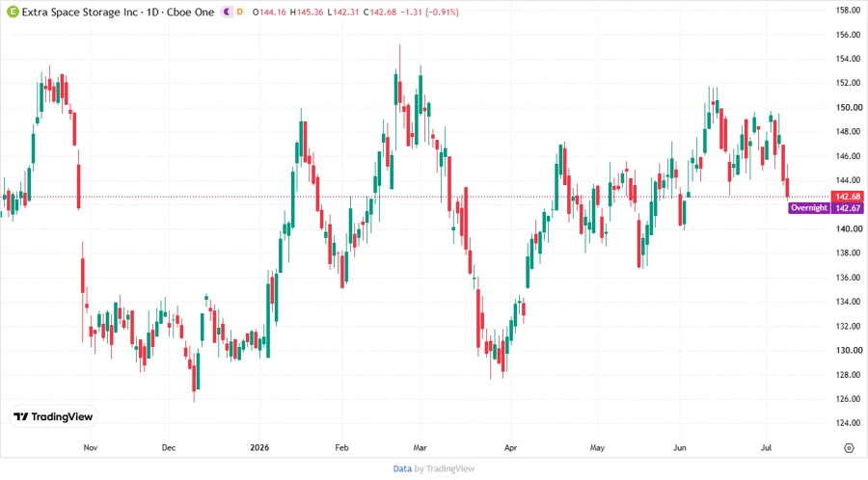Select the open value O144.16
This screenshot has height=480, width=868.
tap(269, 13)
